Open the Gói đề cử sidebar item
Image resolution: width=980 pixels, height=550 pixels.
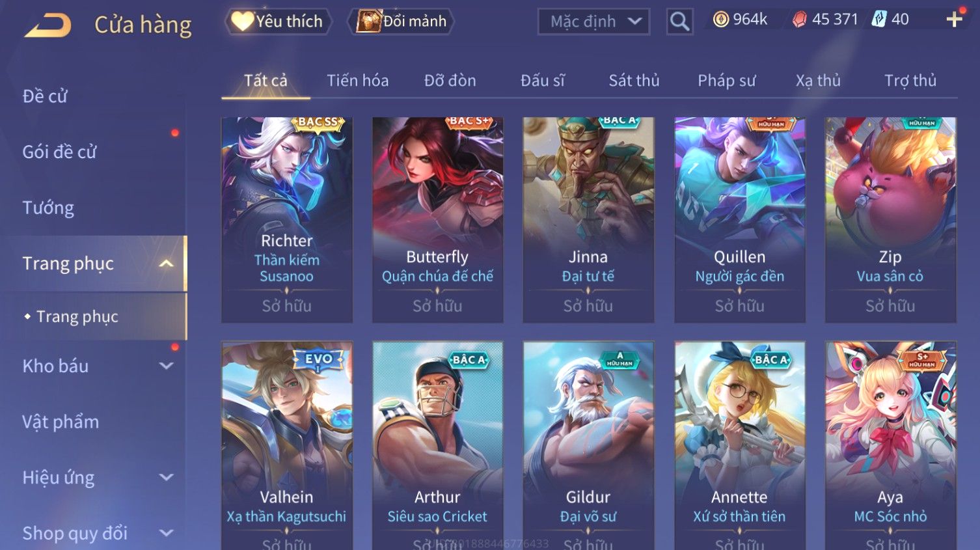tap(59, 152)
